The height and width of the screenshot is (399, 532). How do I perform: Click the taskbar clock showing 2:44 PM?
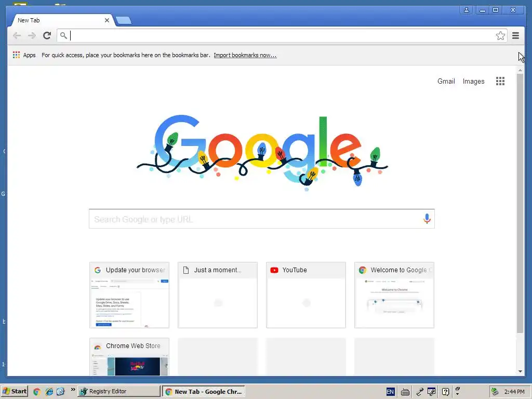tap(514, 392)
